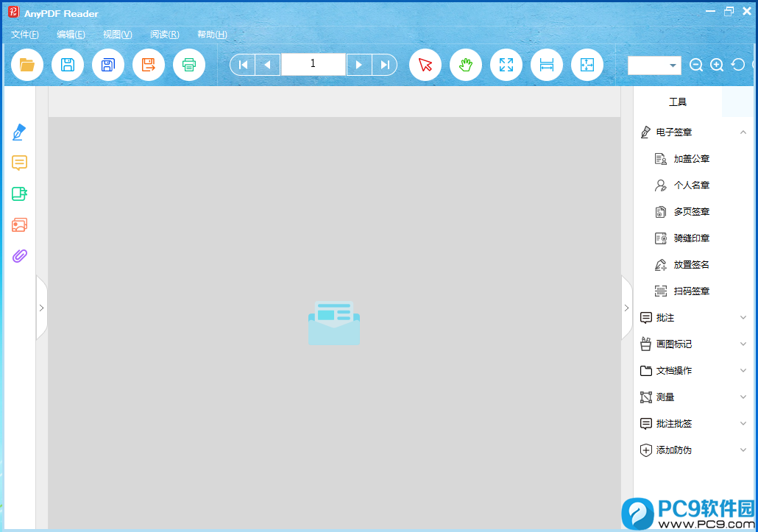Click the fit page icon
This screenshot has width=758, height=532.
(x=587, y=65)
